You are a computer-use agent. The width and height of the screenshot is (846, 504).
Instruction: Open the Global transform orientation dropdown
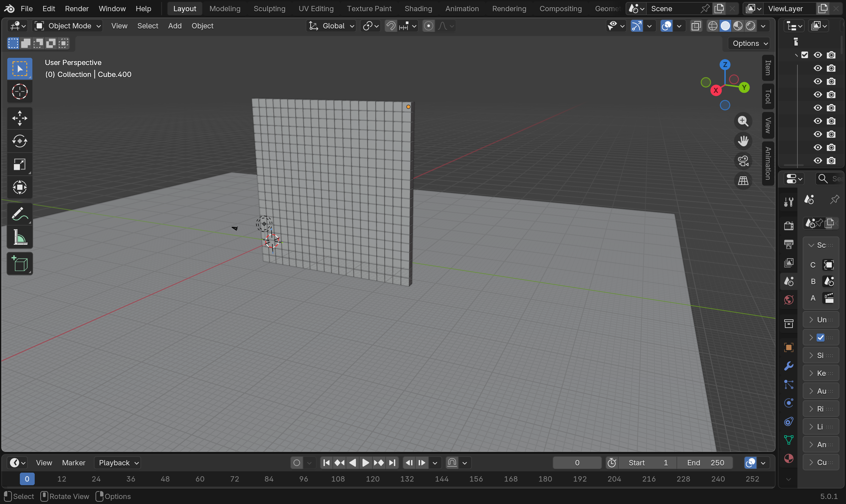coord(331,26)
